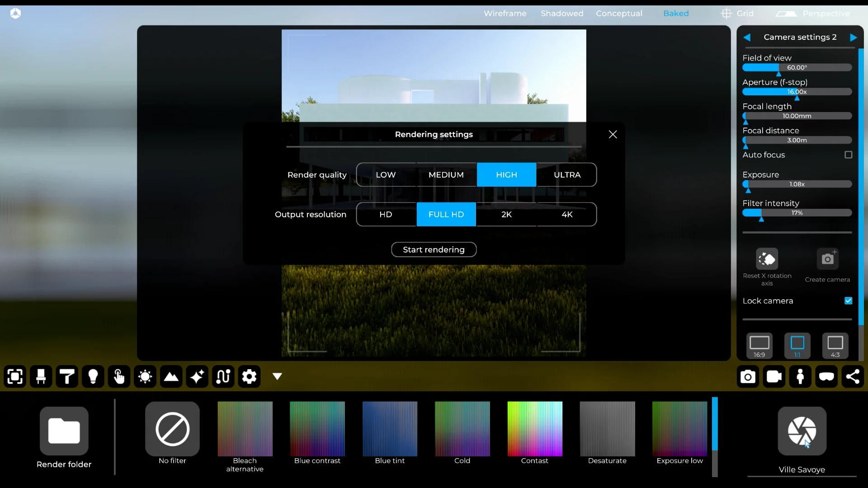Click the photo camera render icon
The image size is (868, 488).
[748, 376]
